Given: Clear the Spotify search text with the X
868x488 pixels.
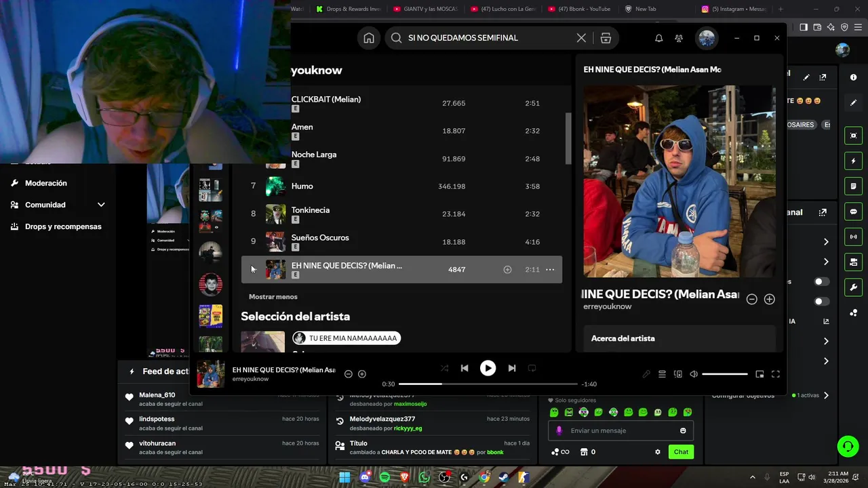Looking at the screenshot, I should pos(581,38).
